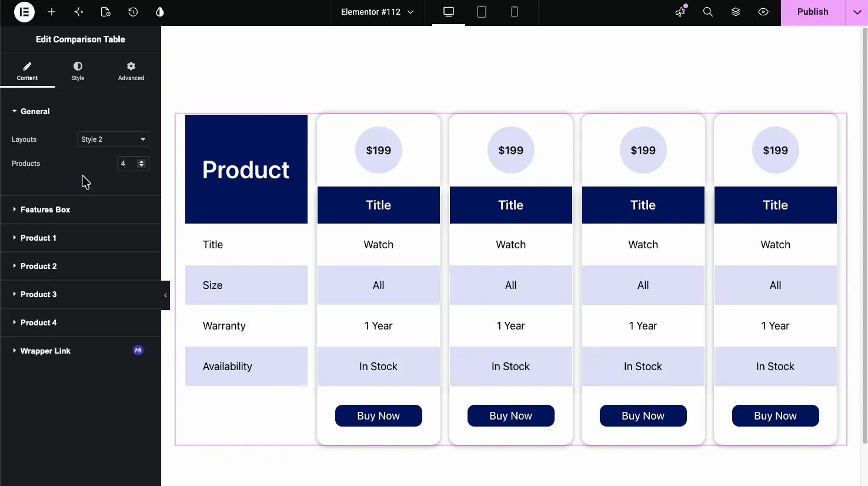Expand the Wrapper Link section
Image resolution: width=868 pixels, height=486 pixels.
tap(81, 351)
